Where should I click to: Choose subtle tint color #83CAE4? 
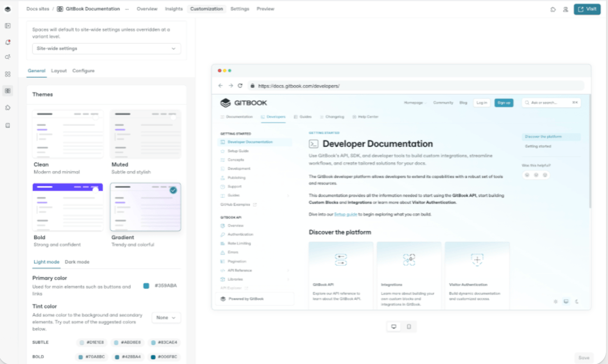click(x=164, y=342)
